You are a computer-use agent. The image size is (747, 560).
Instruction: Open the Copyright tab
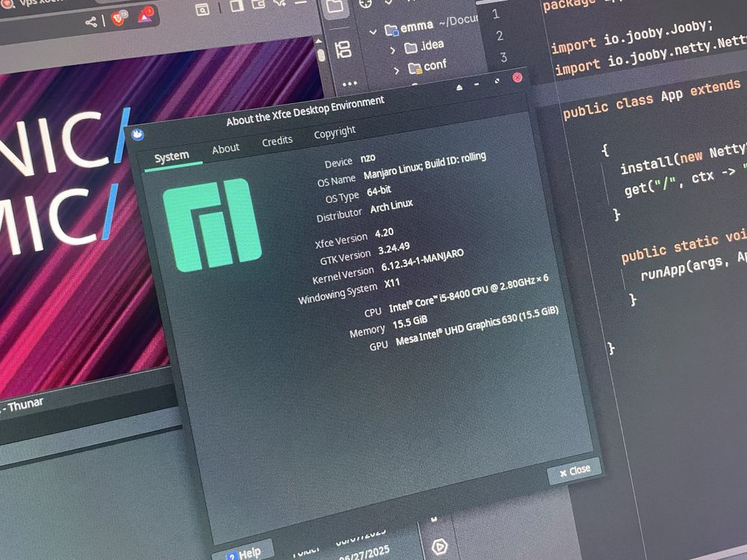click(335, 132)
